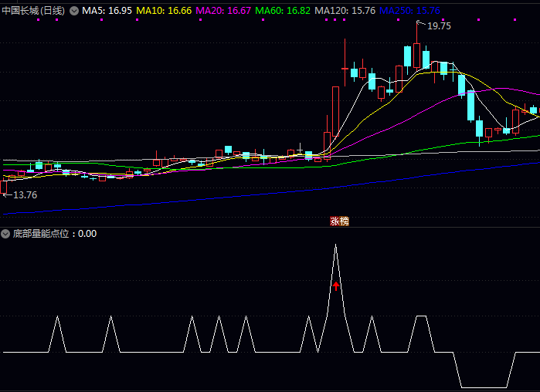Select the MA10: 16.66 label

click(164, 11)
